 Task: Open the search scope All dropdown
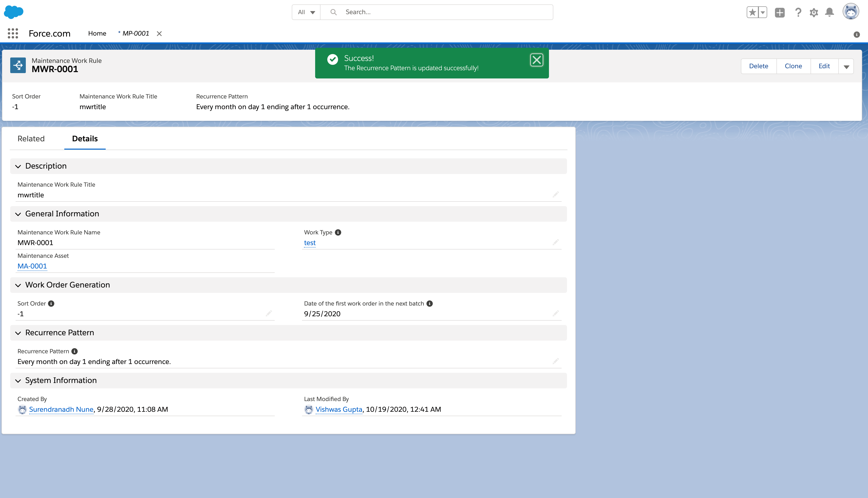306,12
